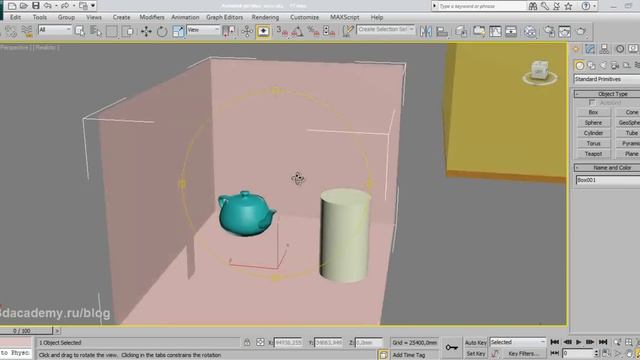Open the Rendering menu
Viewport: 640px width, 360px height.
(x=265, y=17)
